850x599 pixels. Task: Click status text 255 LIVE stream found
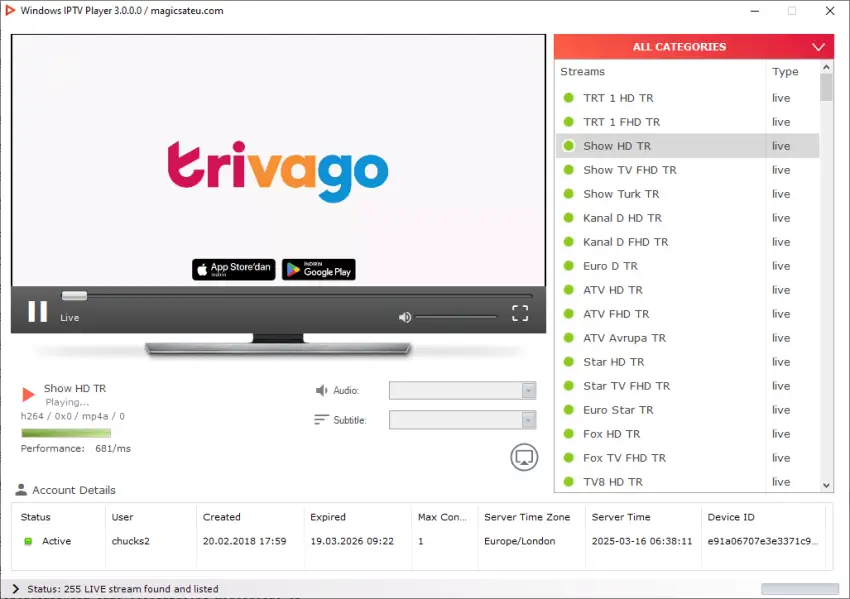[123, 589]
